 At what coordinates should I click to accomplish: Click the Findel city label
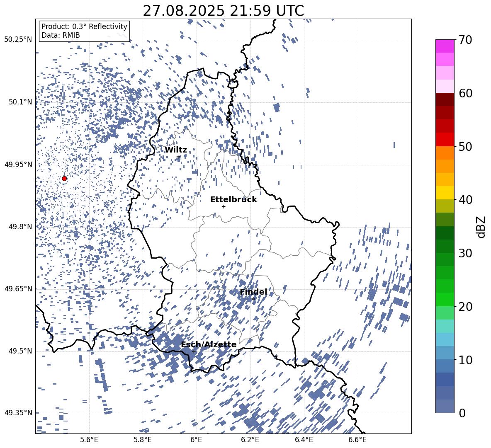253,292
